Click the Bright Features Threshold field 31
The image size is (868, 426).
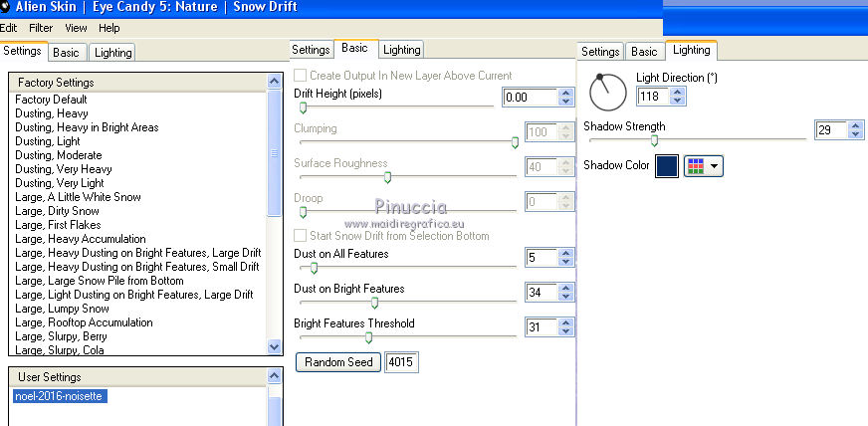541,327
